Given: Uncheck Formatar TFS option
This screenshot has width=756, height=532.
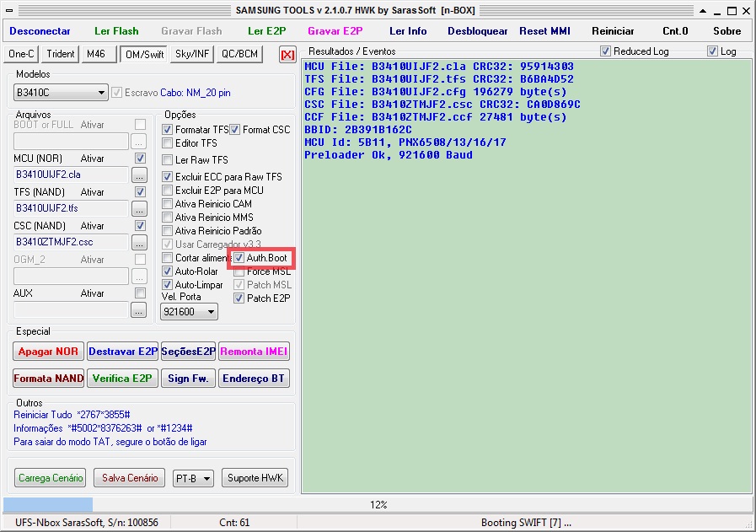Looking at the screenshot, I should tap(168, 129).
